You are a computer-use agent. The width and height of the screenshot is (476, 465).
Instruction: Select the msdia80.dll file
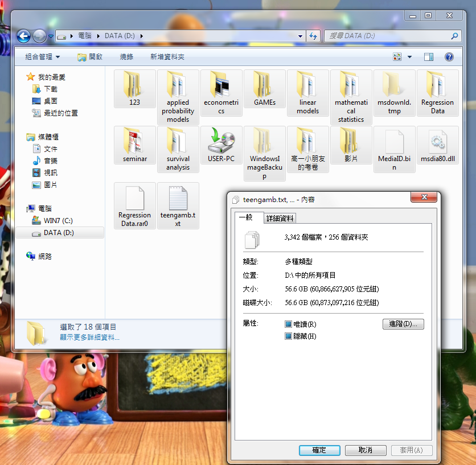[x=438, y=145]
